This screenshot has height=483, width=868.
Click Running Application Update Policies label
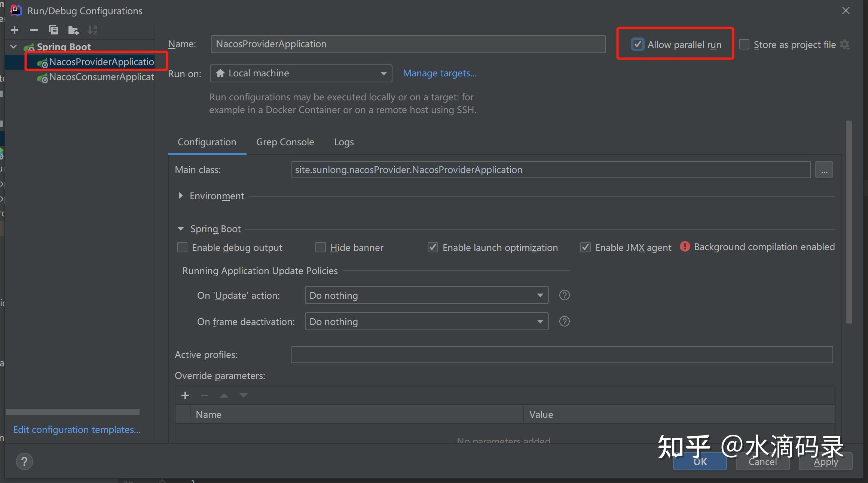click(x=260, y=271)
